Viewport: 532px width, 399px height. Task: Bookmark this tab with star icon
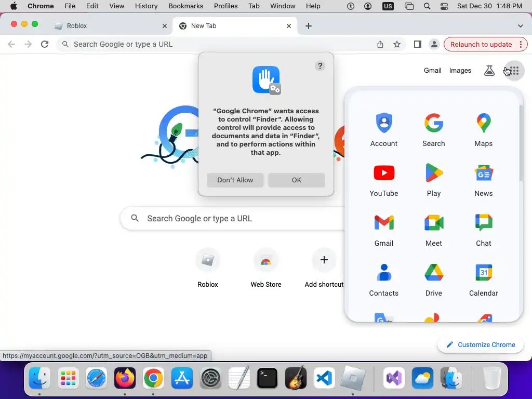(396, 45)
